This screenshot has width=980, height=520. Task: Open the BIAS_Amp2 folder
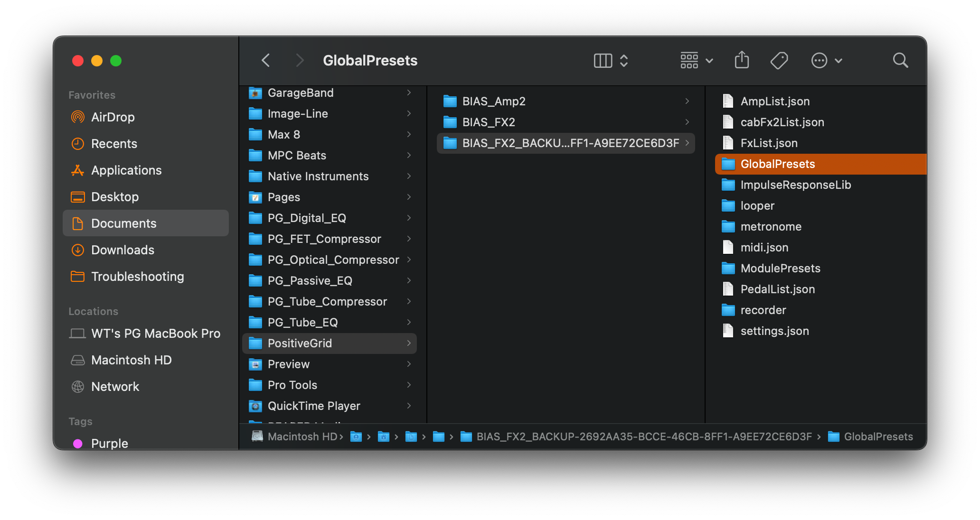[566, 101]
